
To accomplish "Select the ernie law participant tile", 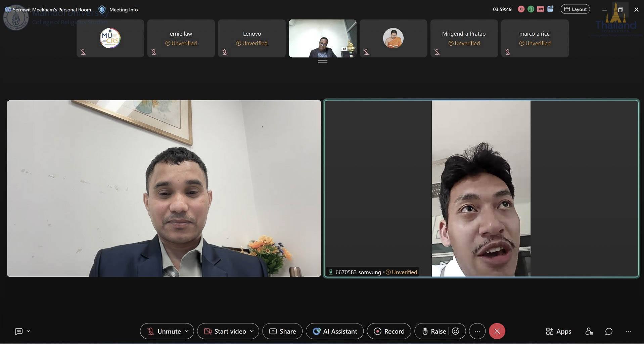I will coord(181,38).
